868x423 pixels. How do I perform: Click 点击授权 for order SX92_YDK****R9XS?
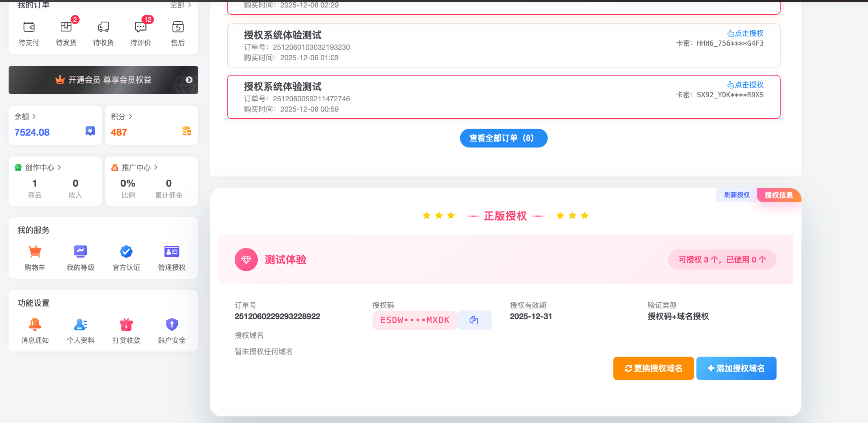746,85
